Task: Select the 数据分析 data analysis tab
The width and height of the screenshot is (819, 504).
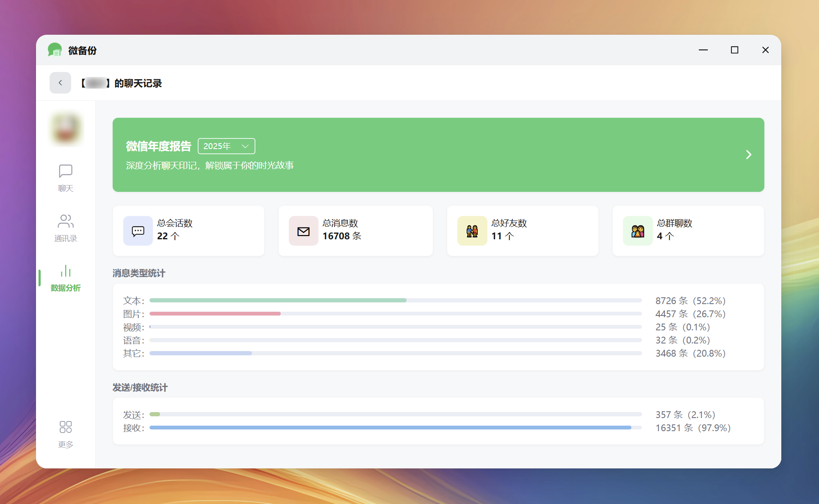Action: [x=66, y=278]
